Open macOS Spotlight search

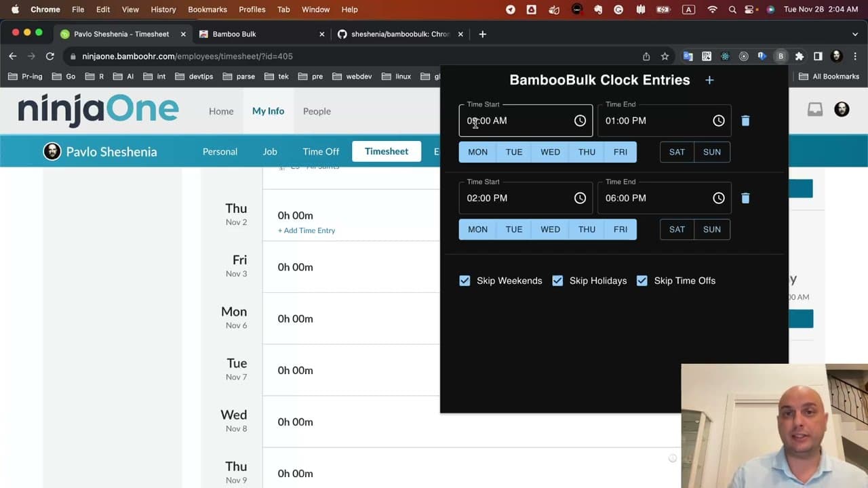click(732, 9)
